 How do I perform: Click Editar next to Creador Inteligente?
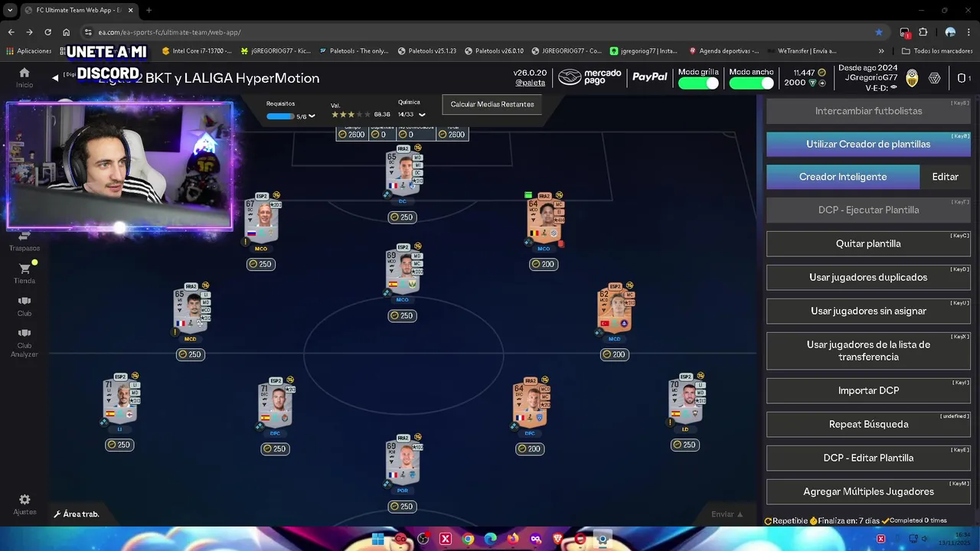(945, 177)
